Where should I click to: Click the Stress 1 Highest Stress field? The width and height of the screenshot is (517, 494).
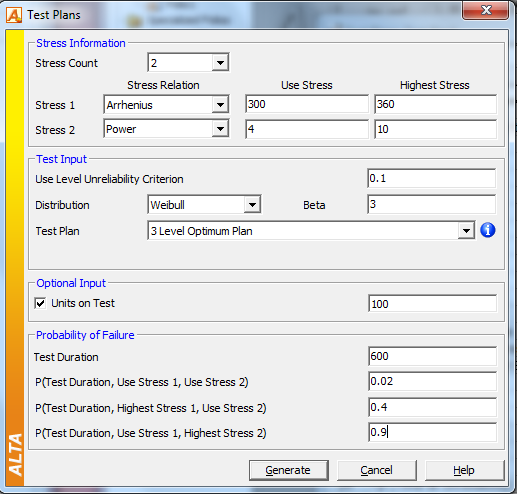(435, 104)
